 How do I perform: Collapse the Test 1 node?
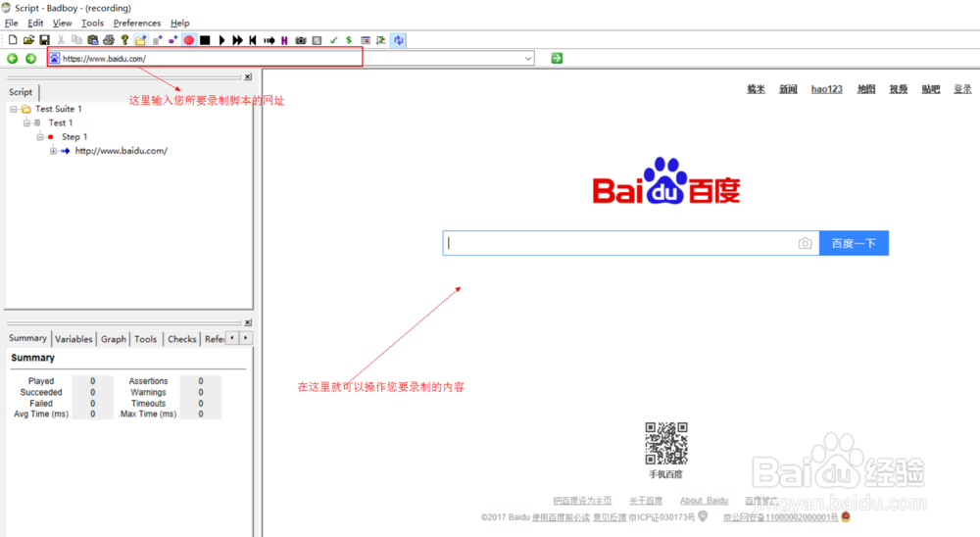pos(26,122)
